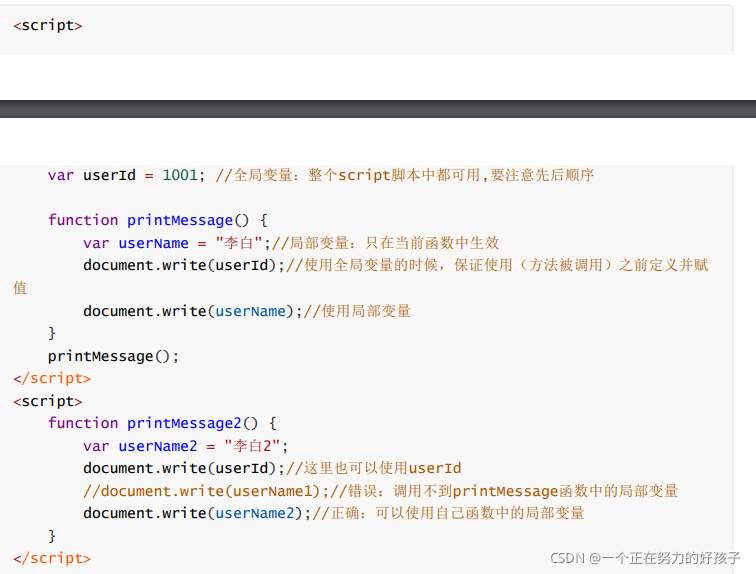
Task: Click the 'function printMessage() {' line
Action: [x=158, y=220]
